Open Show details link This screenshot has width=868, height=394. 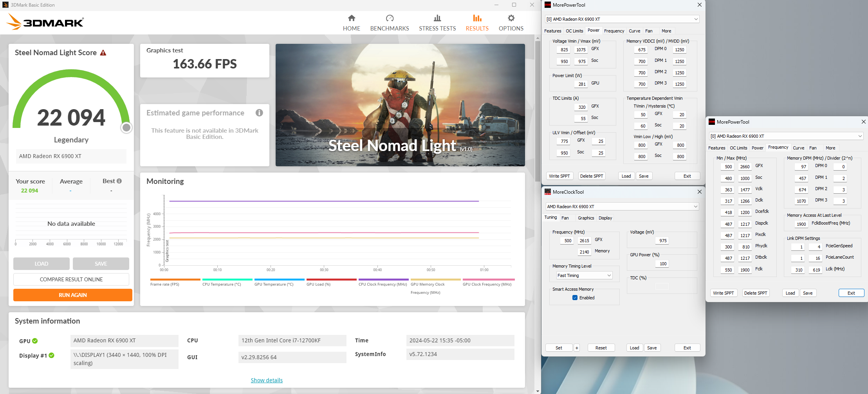tap(266, 380)
